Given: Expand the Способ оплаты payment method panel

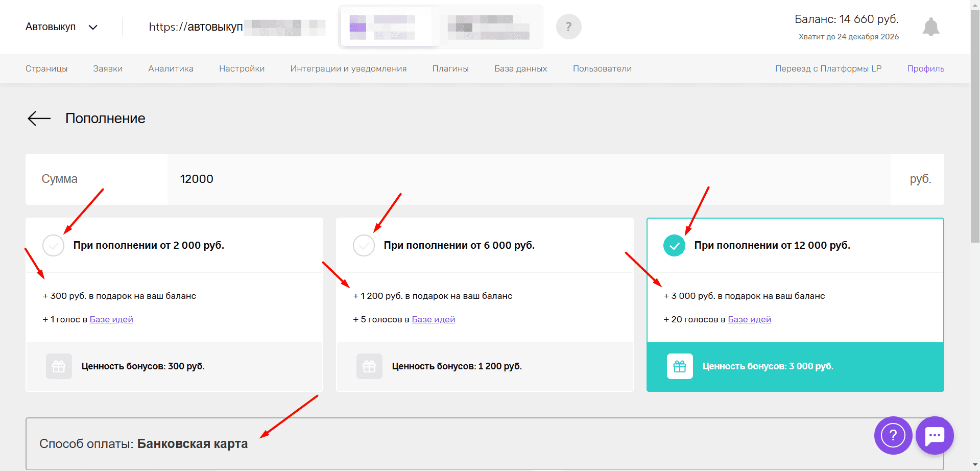Looking at the screenshot, I should click(x=485, y=443).
